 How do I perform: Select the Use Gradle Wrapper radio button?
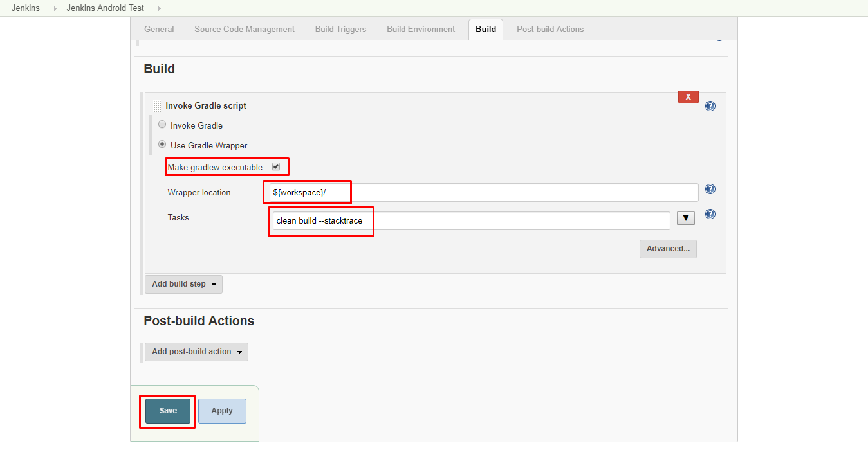click(162, 144)
